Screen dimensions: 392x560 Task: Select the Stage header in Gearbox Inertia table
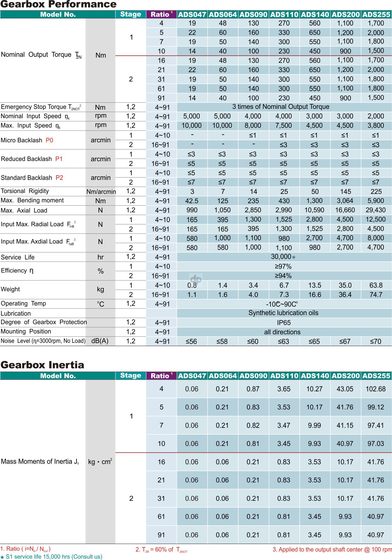pos(131,375)
